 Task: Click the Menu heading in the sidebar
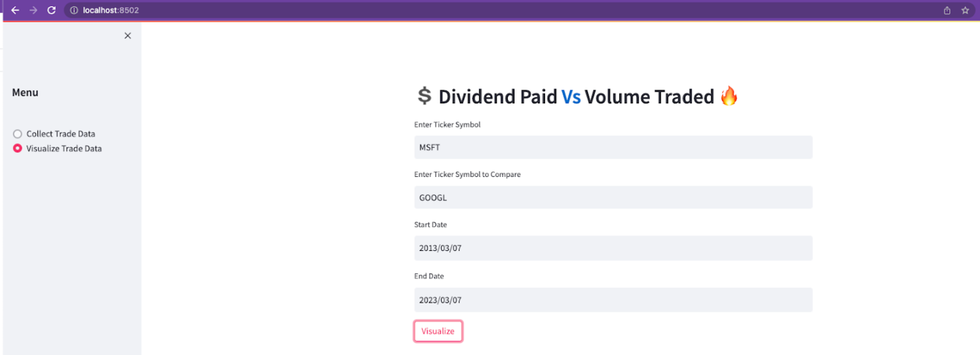pyautogui.click(x=25, y=92)
